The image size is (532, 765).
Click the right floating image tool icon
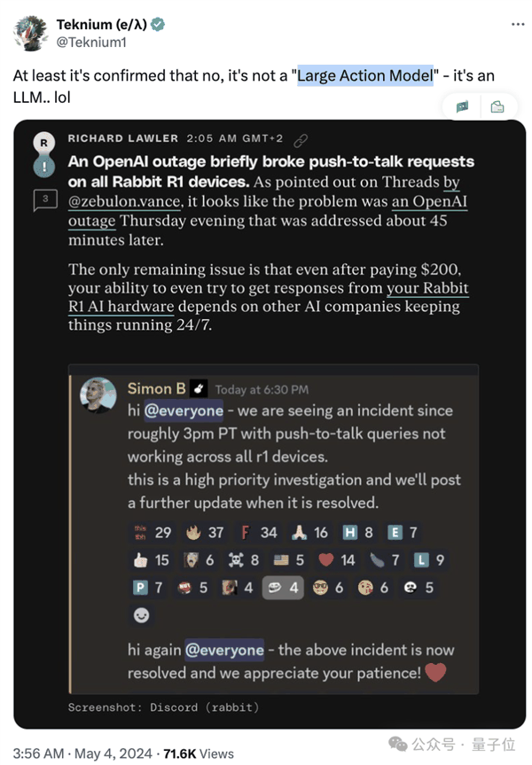coord(497,107)
